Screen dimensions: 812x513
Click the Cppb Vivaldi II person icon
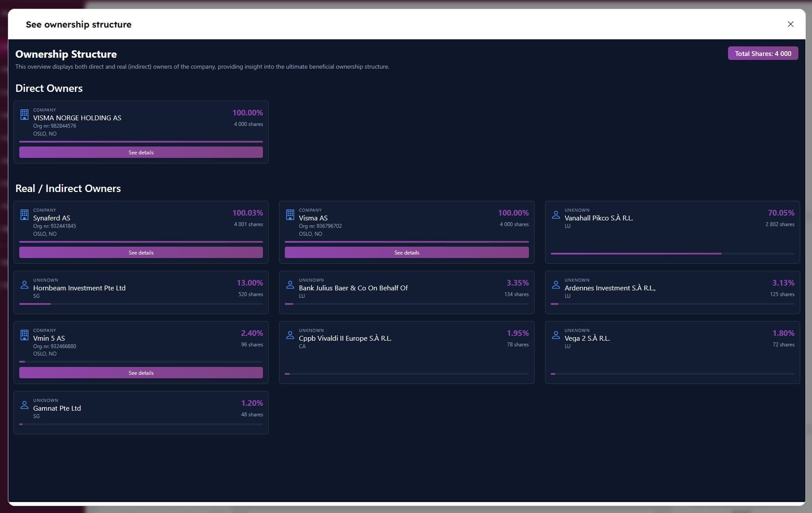tap(290, 335)
